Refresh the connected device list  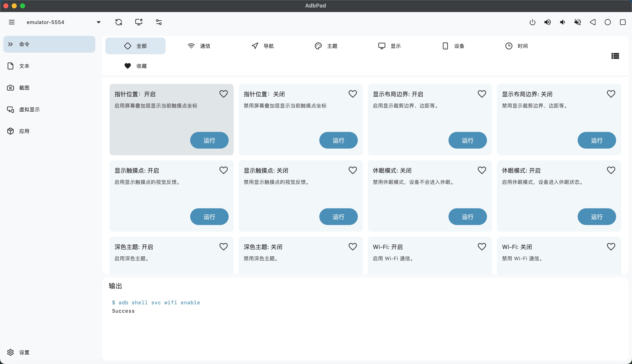pyautogui.click(x=119, y=22)
